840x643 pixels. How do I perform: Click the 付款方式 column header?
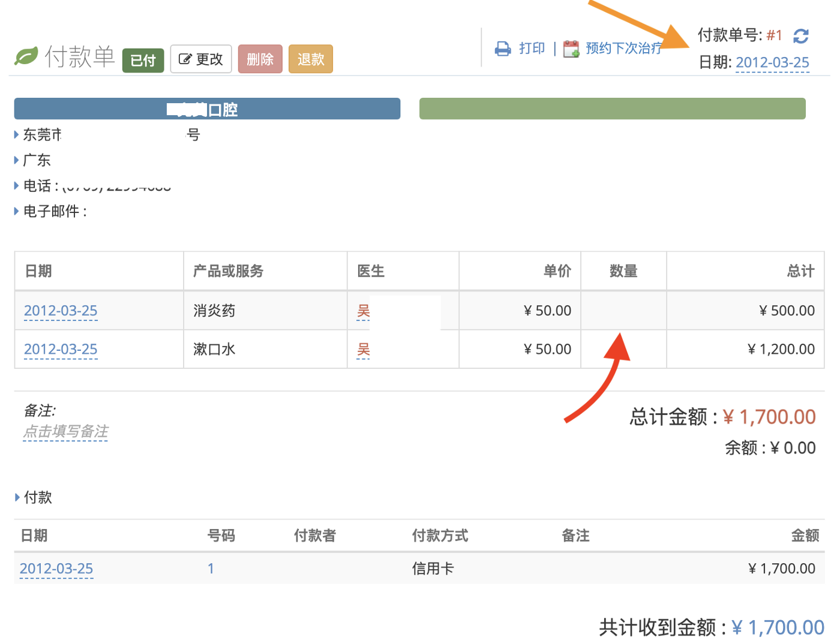pyautogui.click(x=440, y=536)
